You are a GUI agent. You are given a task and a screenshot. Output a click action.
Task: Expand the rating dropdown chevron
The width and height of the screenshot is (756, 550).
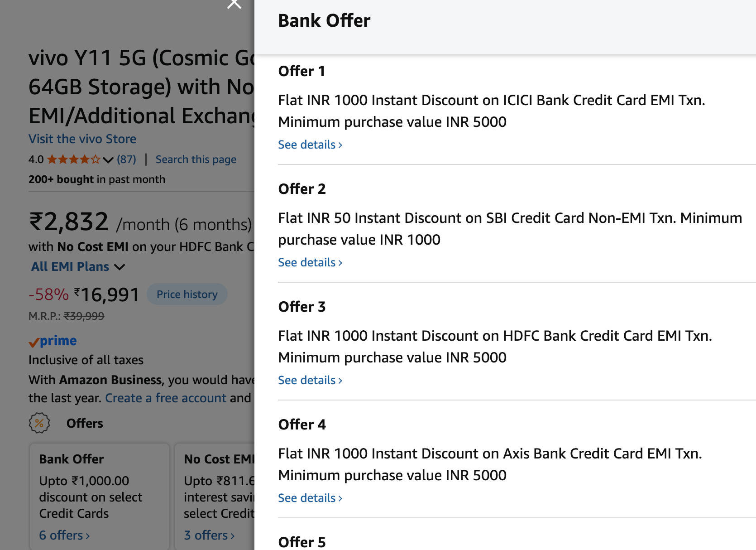coord(108,160)
